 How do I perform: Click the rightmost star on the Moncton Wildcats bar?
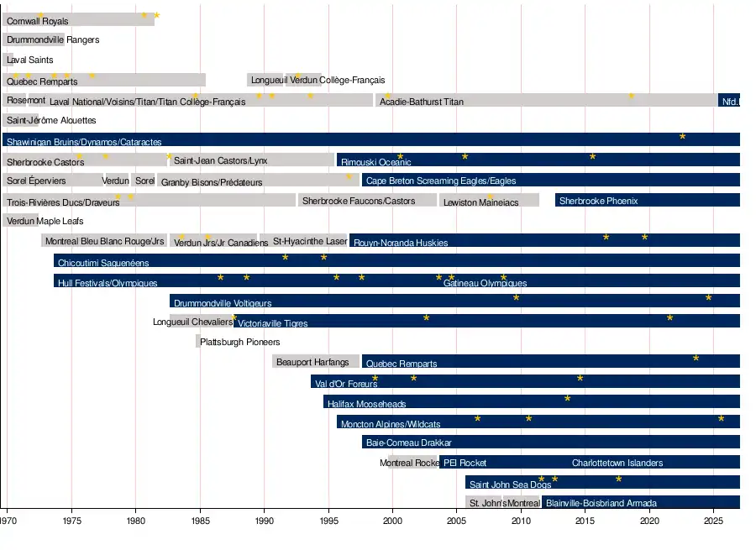point(721,419)
